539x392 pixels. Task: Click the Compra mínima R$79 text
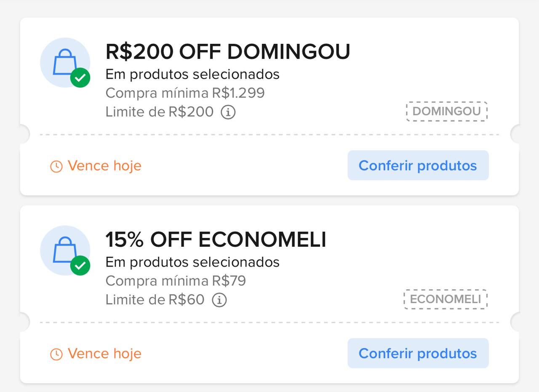pyautogui.click(x=176, y=280)
